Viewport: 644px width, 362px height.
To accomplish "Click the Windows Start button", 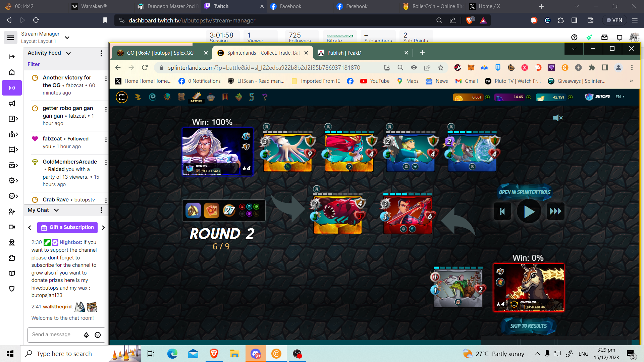I will 10,354.
